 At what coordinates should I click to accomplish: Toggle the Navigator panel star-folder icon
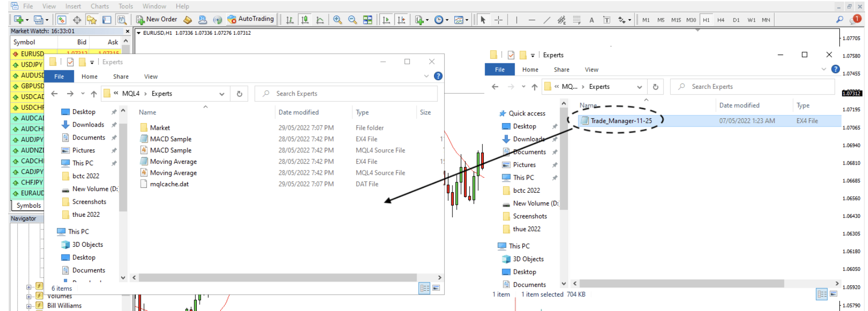[x=91, y=20]
